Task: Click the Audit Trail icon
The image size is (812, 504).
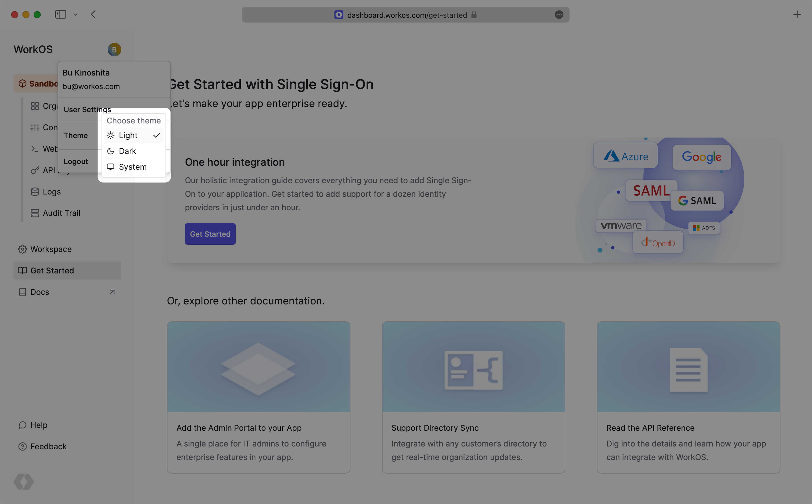Action: coord(35,213)
